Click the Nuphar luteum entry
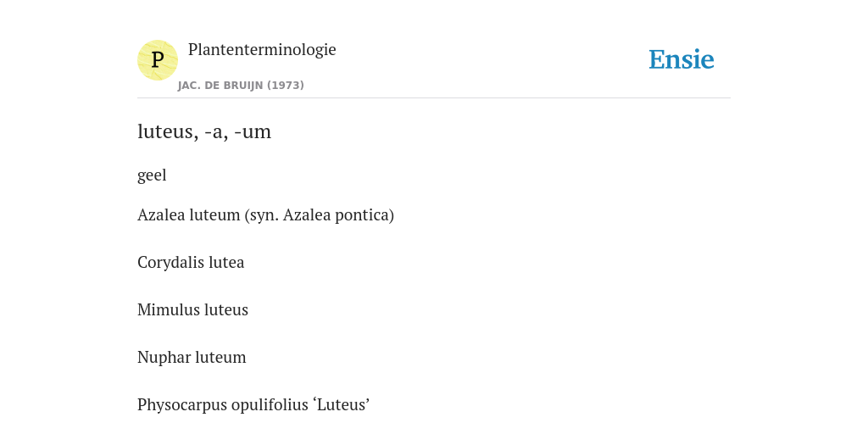Image resolution: width=868 pixels, height=434 pixels. (x=192, y=357)
